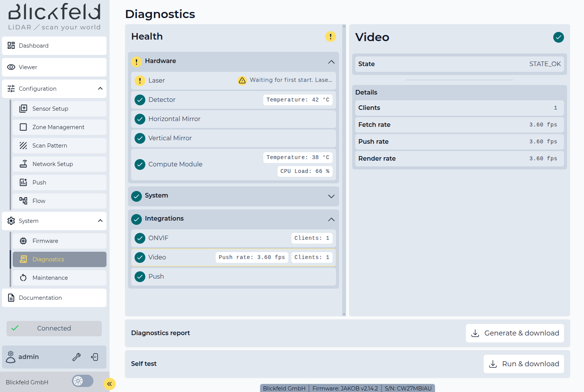
Task: Open the Zone Management menu item
Action: pos(58,127)
